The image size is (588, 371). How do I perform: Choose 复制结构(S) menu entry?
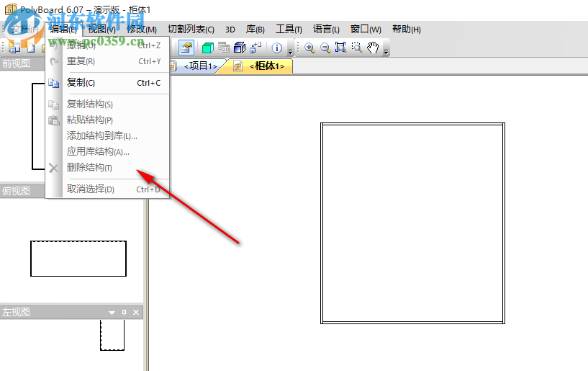pyautogui.click(x=107, y=104)
